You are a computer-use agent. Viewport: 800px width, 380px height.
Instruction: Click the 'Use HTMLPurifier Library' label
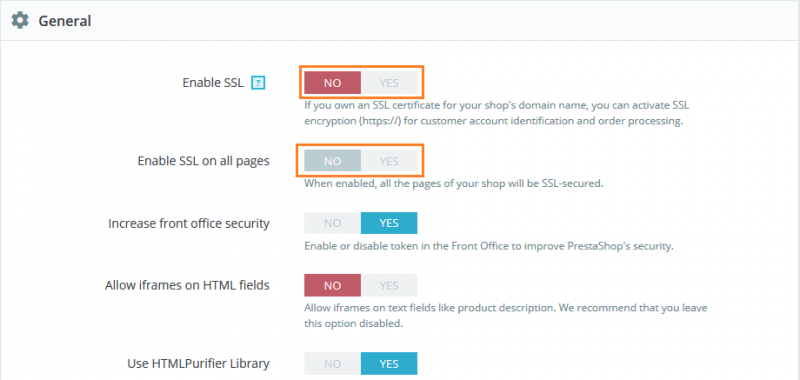click(x=198, y=364)
